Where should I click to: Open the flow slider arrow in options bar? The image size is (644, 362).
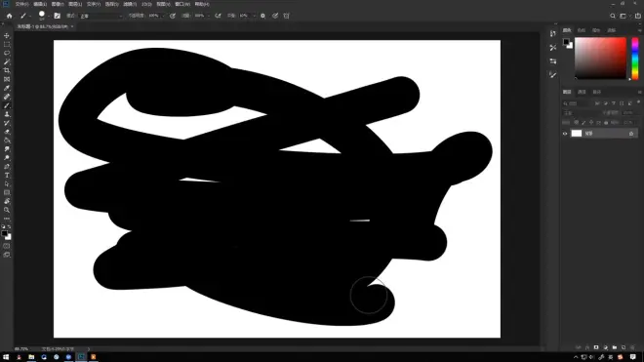tap(209, 16)
